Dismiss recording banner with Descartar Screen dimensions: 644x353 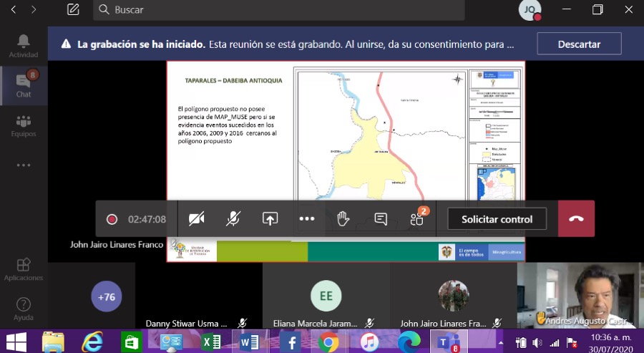579,44
